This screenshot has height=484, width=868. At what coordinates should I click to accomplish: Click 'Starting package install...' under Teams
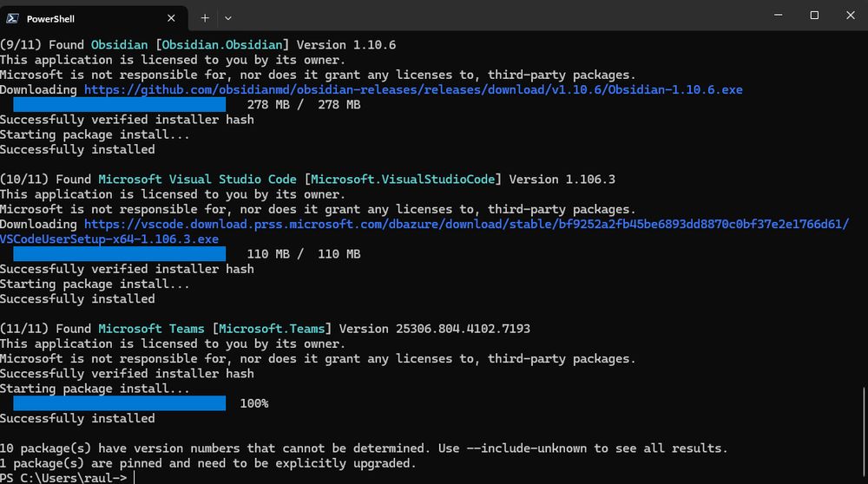[95, 389]
